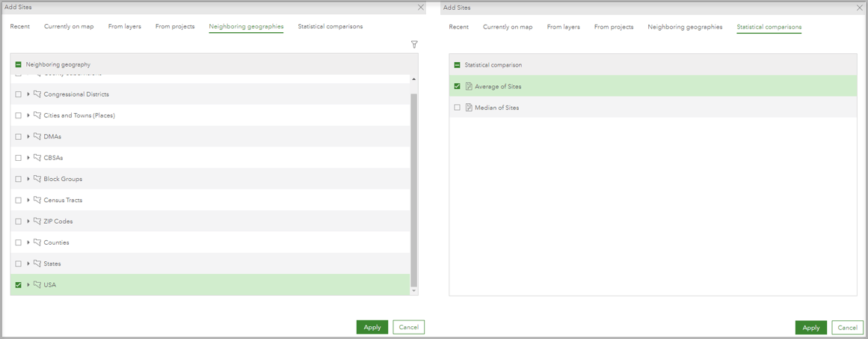Image resolution: width=868 pixels, height=339 pixels.
Task: Click the Counties boundary icon
Action: point(37,242)
